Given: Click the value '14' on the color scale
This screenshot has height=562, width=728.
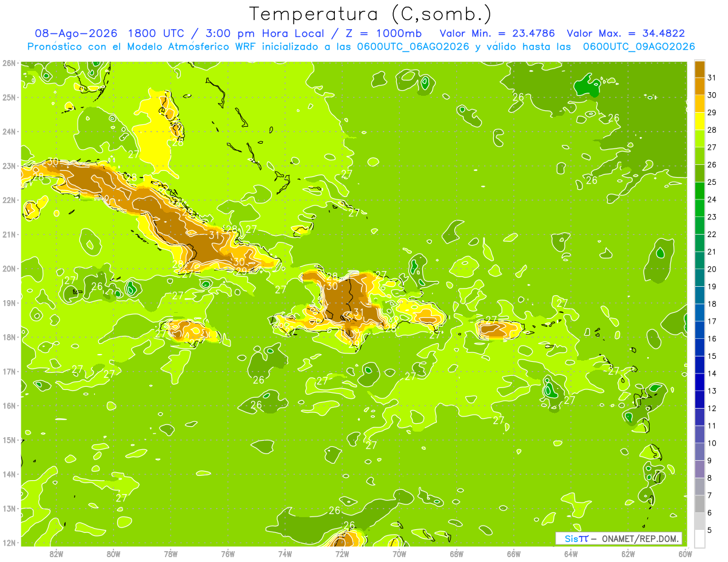Looking at the screenshot, I should click(712, 373).
